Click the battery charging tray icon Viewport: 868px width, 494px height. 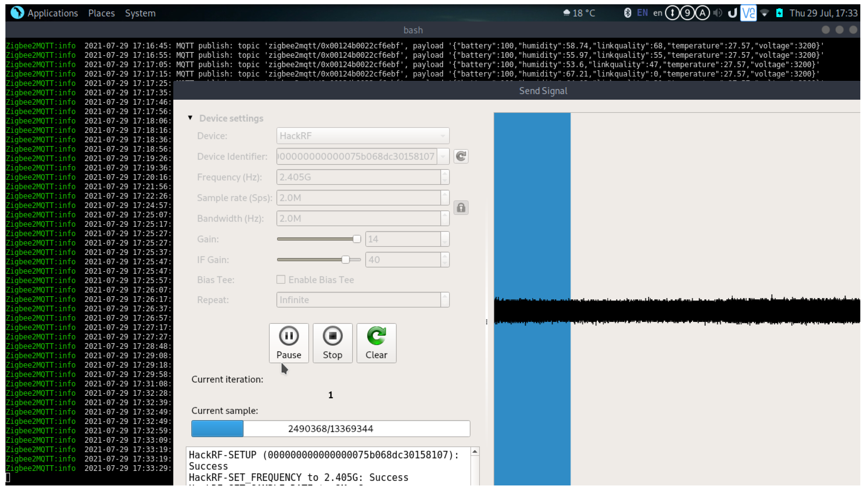point(779,13)
